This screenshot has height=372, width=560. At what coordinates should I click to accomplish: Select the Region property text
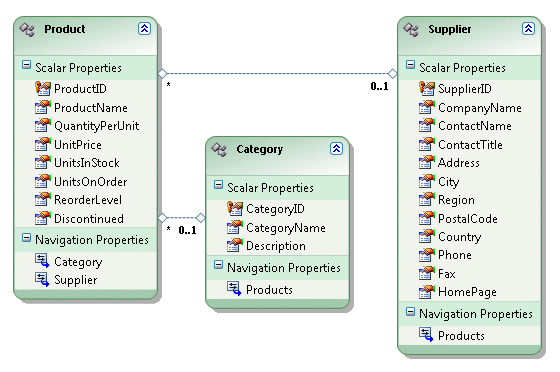[x=456, y=200]
